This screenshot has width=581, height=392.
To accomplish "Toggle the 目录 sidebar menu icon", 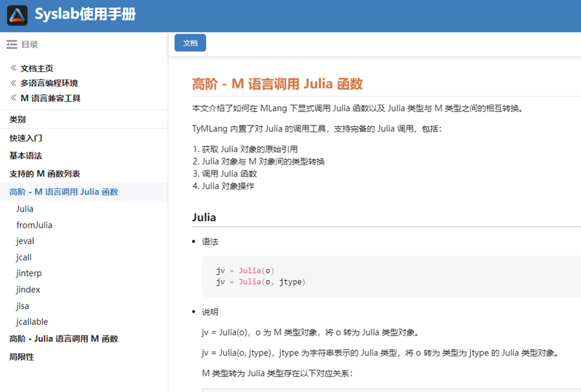I will [x=11, y=44].
